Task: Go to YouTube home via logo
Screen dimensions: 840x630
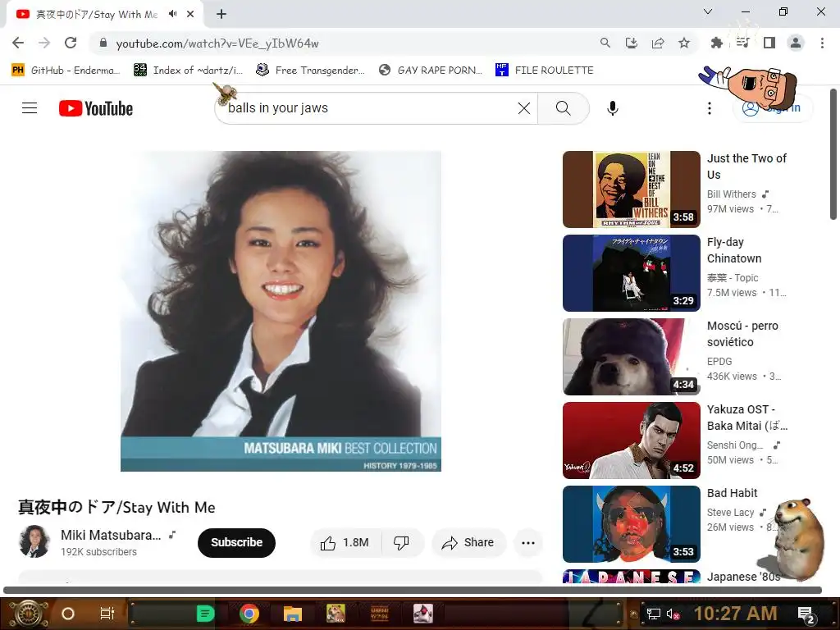Action: [x=96, y=108]
